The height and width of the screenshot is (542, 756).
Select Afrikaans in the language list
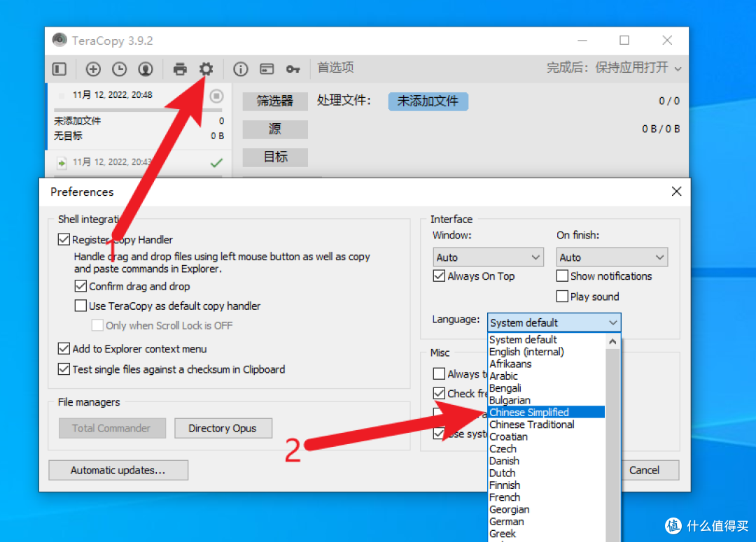546,364
